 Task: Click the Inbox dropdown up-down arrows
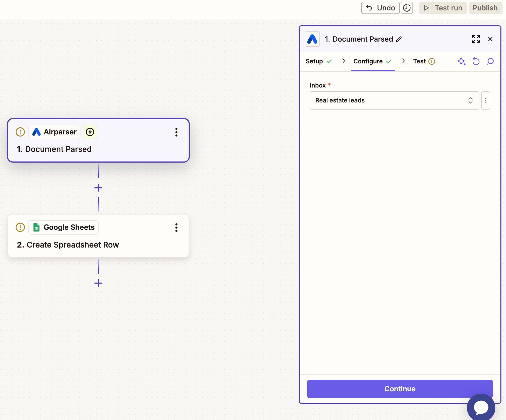point(470,100)
